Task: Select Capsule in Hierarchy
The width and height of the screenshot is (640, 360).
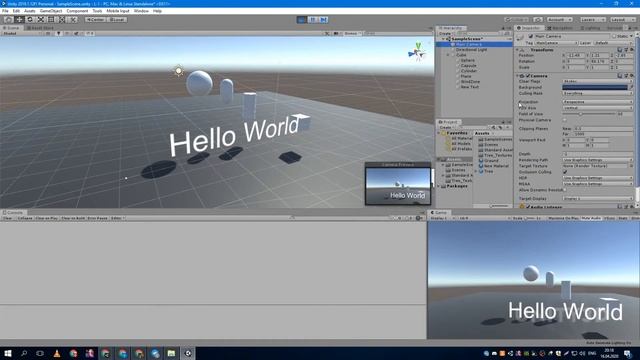Action: 469,65
